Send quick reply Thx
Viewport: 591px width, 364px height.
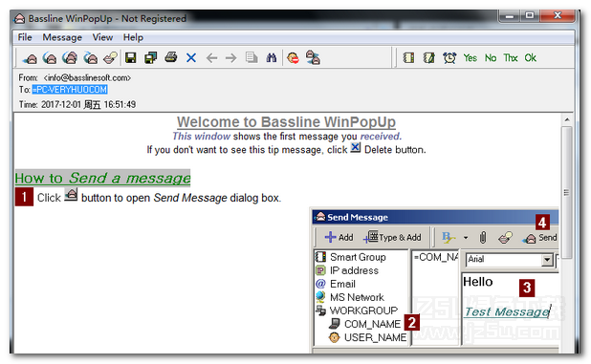point(511,58)
